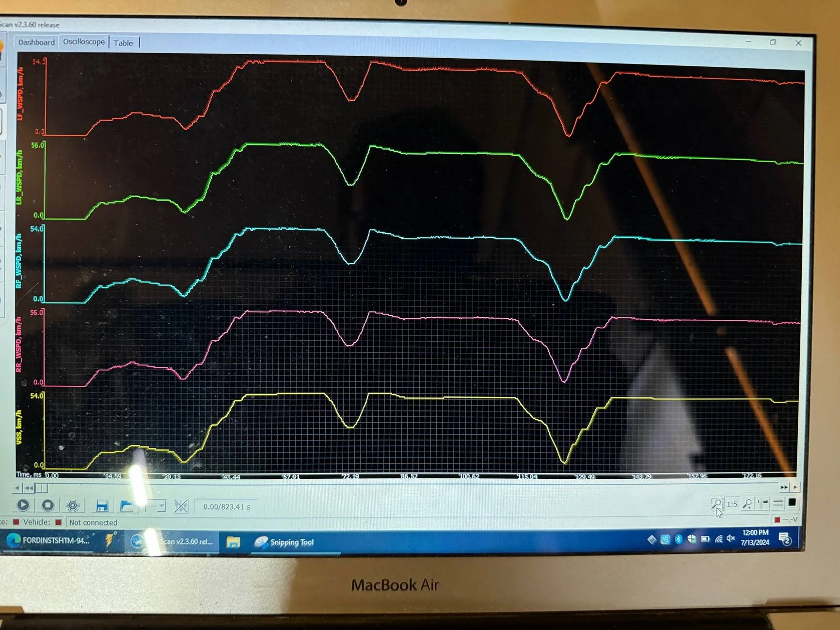
Task: Select the Oscilloscope tab
Action: [84, 42]
